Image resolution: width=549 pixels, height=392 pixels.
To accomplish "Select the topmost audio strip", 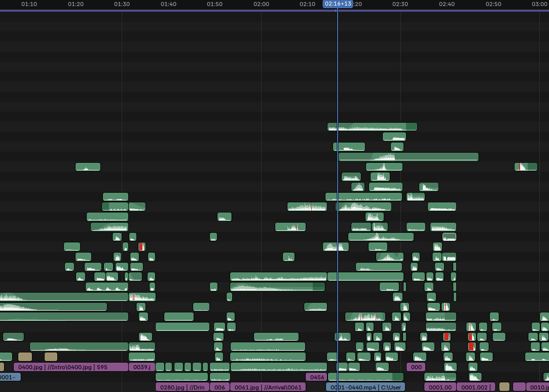I will coord(372,127).
